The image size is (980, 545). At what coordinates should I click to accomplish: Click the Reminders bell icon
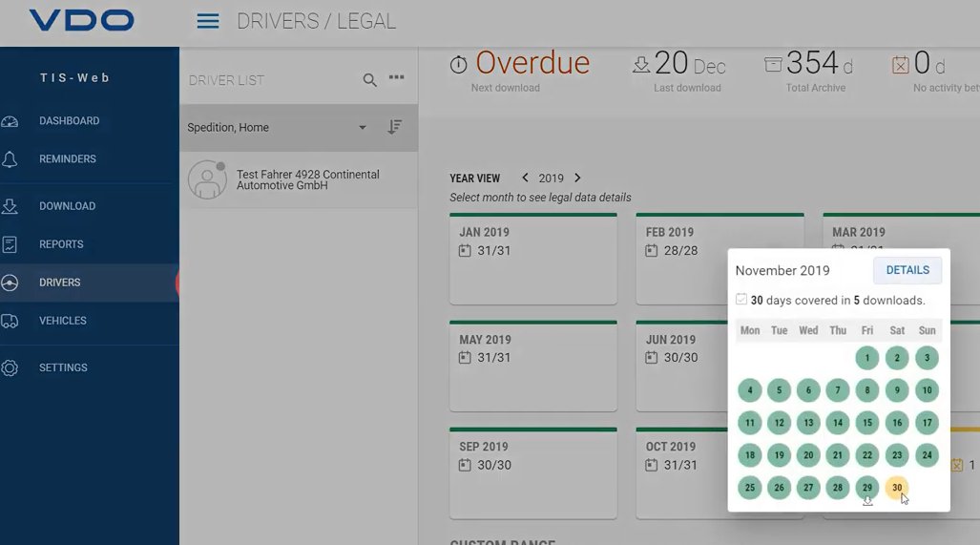tap(10, 159)
